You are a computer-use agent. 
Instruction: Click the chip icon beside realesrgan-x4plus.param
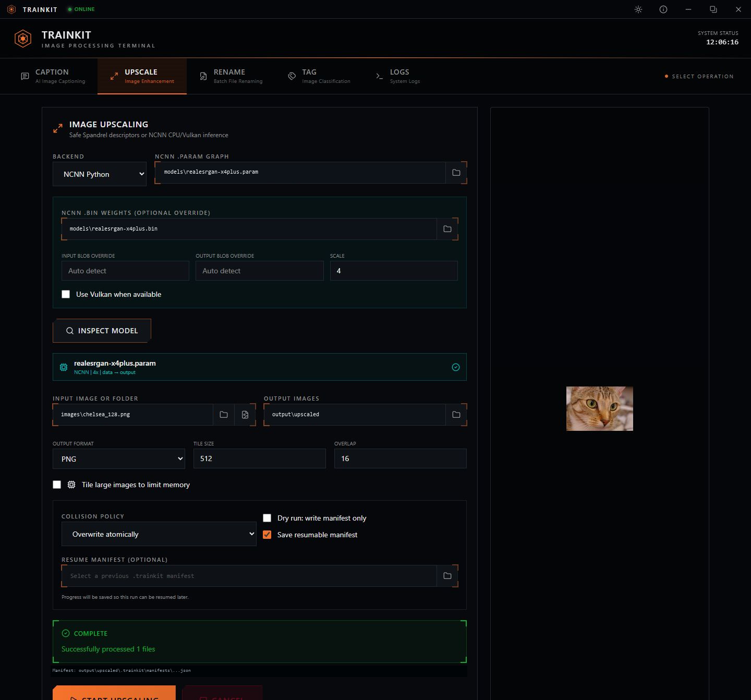click(64, 367)
